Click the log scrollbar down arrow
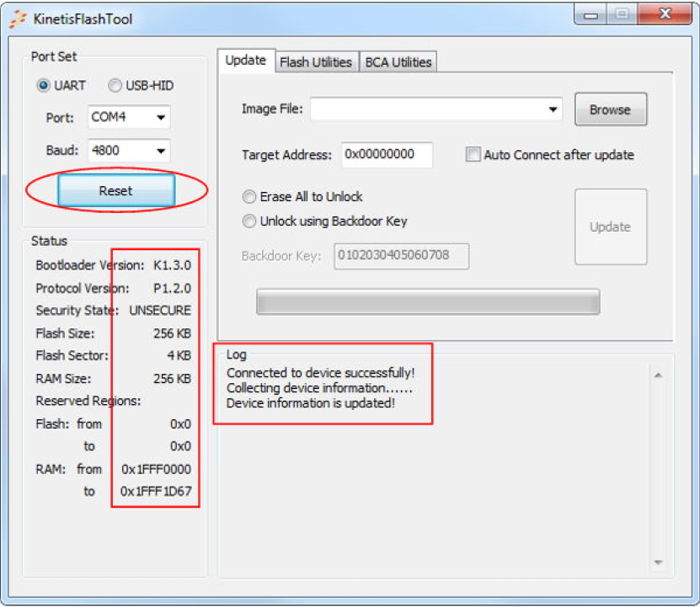The image size is (700, 607). coord(658,562)
